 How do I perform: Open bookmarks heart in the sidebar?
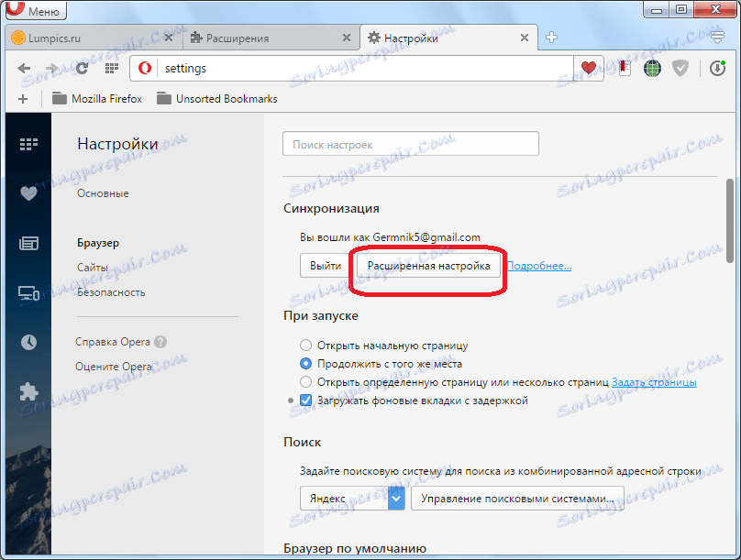click(28, 193)
